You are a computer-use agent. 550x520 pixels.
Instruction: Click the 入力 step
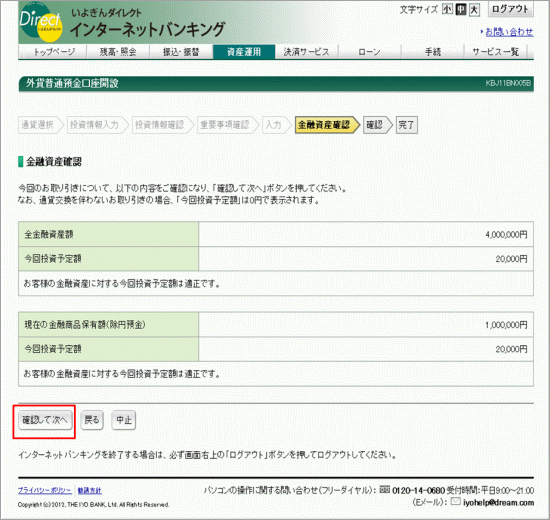click(x=277, y=125)
